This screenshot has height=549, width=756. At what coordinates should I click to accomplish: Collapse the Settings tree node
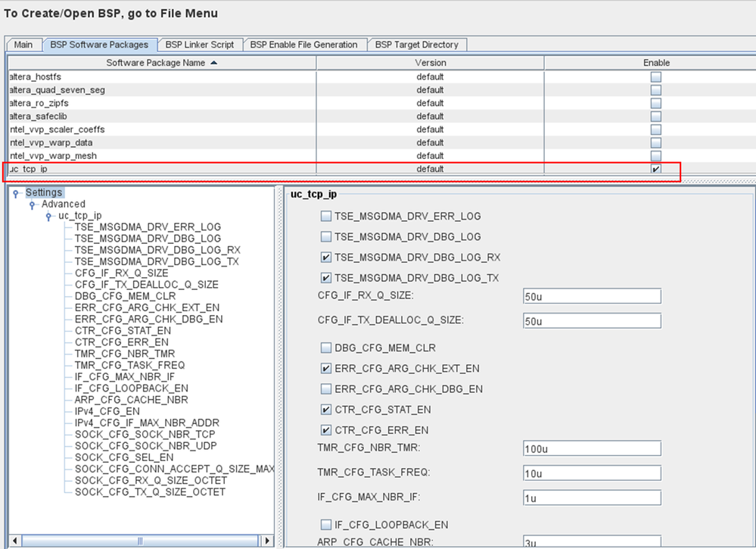coord(16,193)
